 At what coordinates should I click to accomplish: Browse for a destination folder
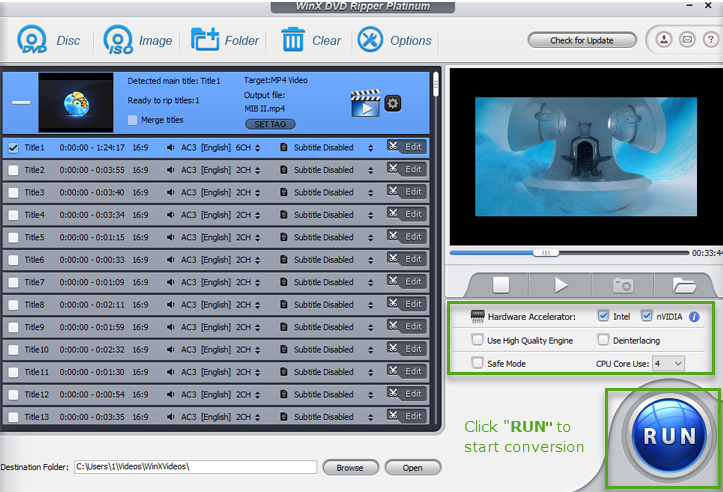click(350, 468)
